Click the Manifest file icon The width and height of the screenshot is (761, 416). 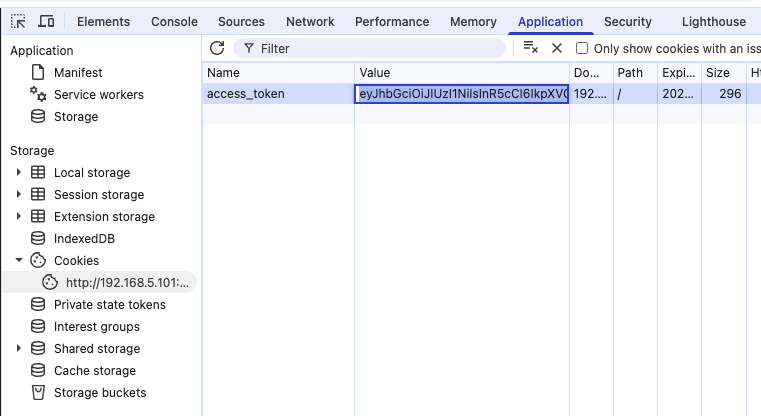pos(38,72)
